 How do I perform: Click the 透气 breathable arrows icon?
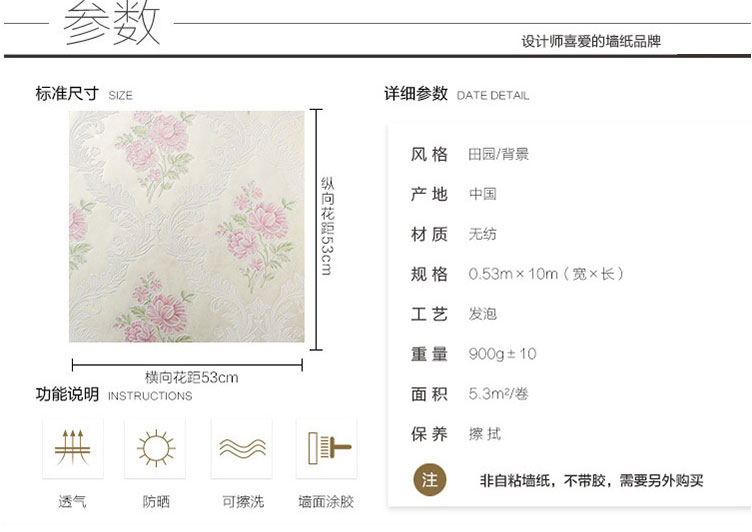[x=72, y=448]
